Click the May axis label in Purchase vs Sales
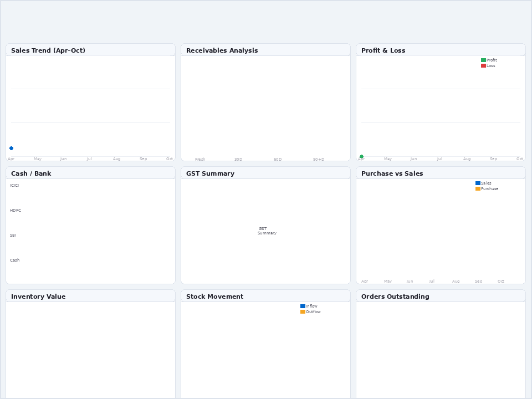This screenshot has height=399, width=532. pyautogui.click(x=388, y=282)
